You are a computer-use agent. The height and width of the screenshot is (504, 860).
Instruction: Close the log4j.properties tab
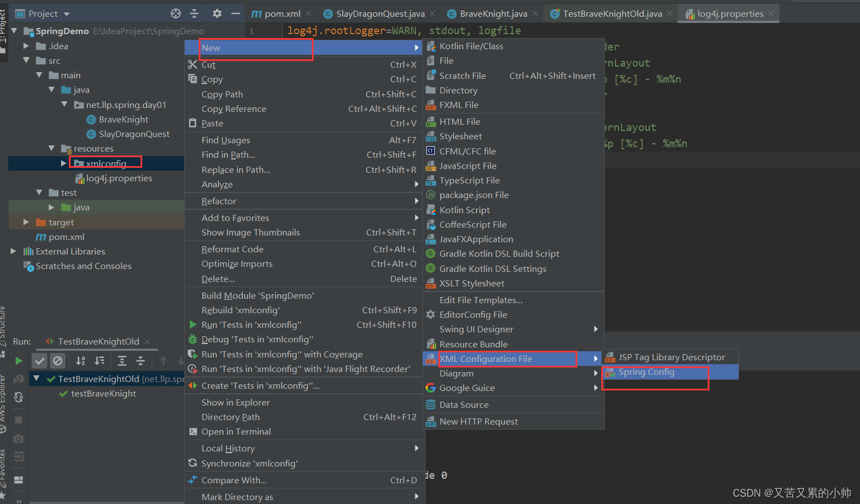coord(771,13)
